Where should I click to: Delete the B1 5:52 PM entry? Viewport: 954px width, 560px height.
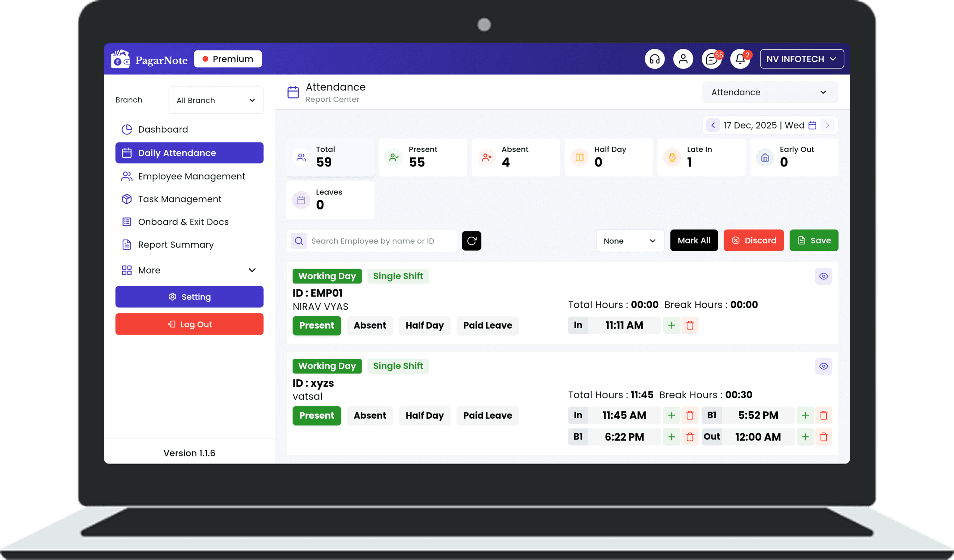[824, 415]
